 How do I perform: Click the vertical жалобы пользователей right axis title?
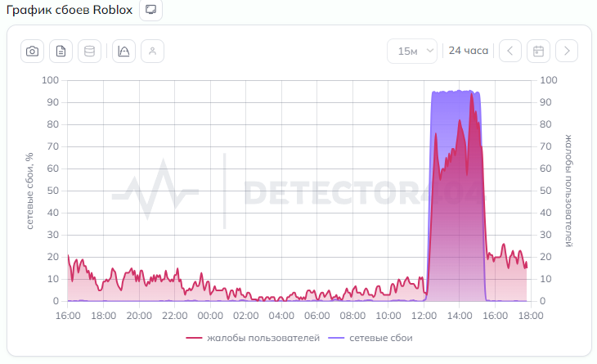pyautogui.click(x=568, y=191)
